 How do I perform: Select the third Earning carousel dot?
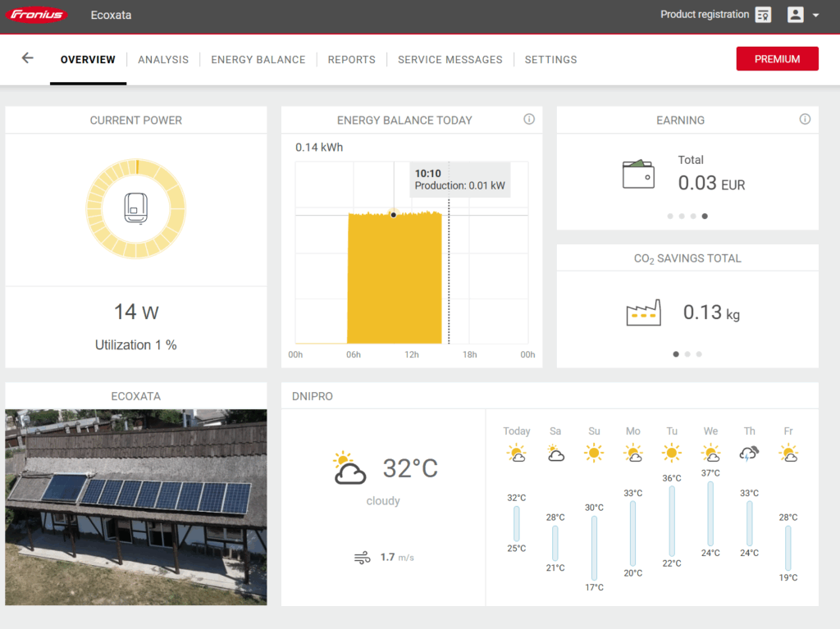693,216
